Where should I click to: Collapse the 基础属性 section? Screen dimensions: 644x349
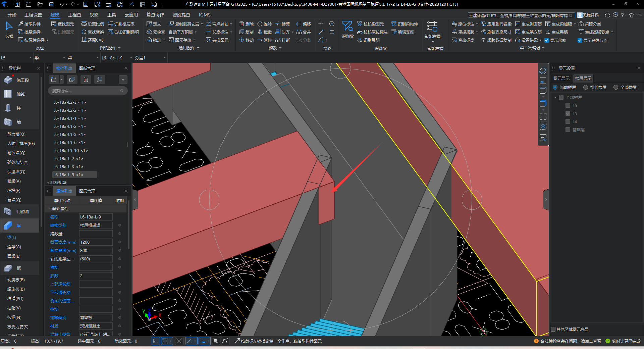click(49, 208)
